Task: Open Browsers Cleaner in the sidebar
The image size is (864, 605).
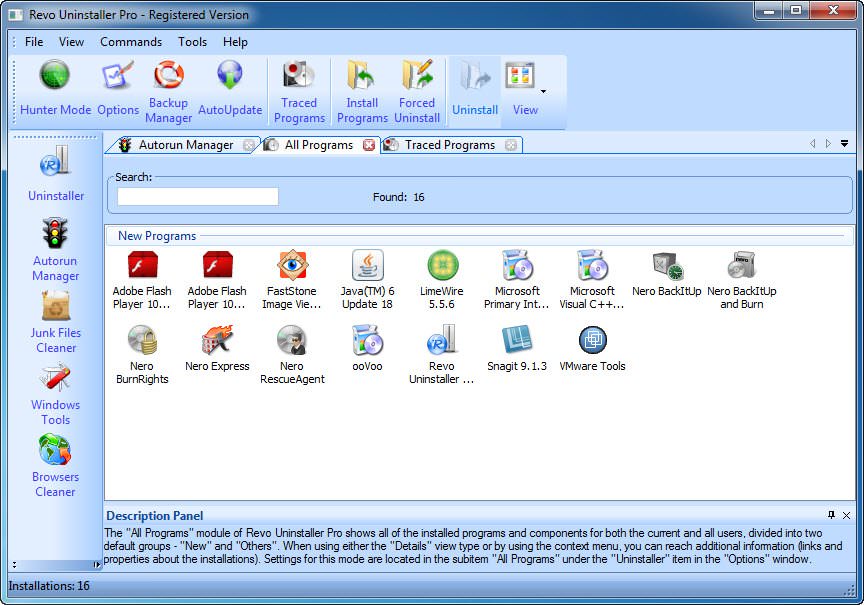Action: (55, 466)
